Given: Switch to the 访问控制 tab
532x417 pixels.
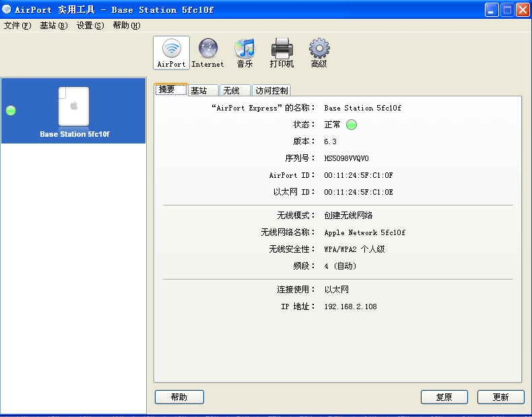Looking at the screenshot, I should click(x=271, y=90).
